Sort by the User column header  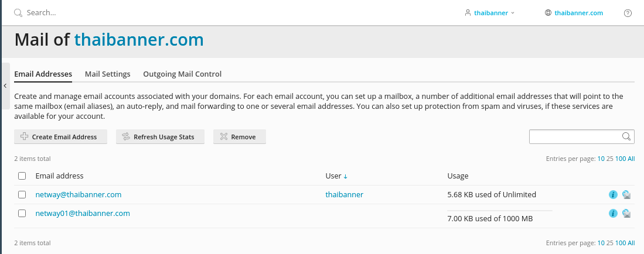336,176
